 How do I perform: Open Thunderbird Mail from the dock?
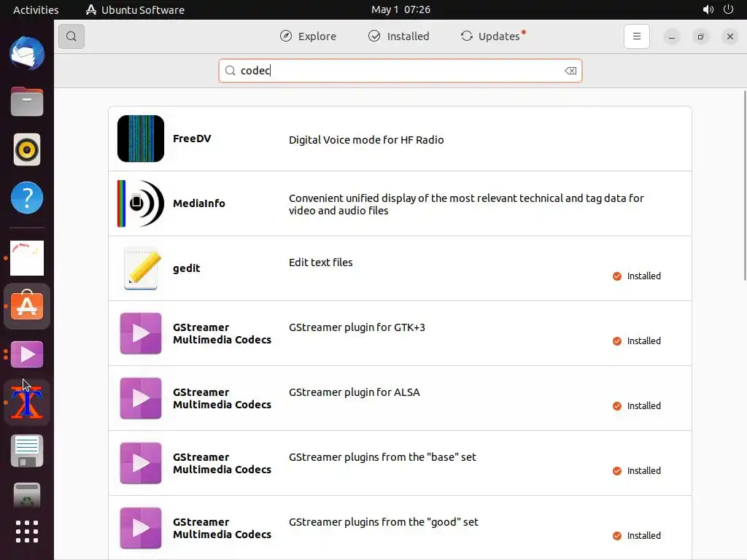pyautogui.click(x=27, y=53)
